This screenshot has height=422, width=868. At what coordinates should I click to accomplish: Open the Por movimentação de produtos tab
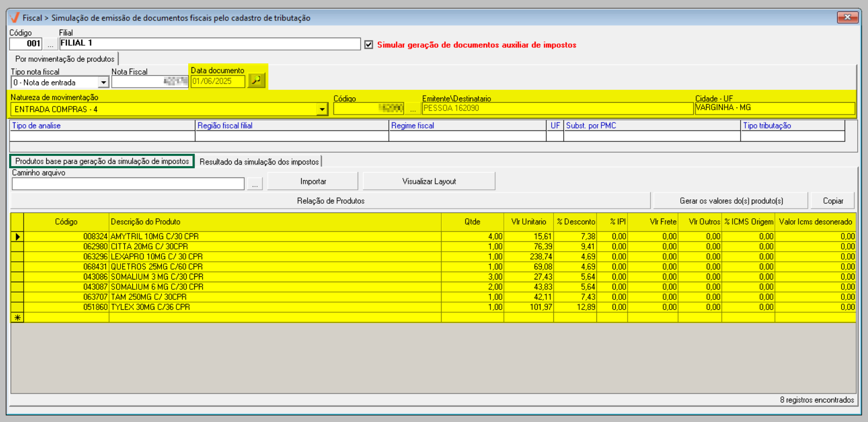pos(65,59)
